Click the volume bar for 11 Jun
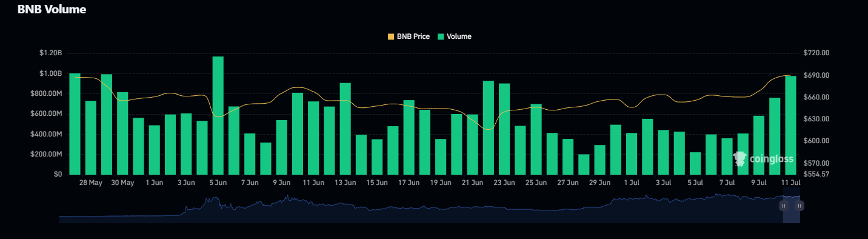The width and height of the screenshot is (868, 239). pos(313,138)
